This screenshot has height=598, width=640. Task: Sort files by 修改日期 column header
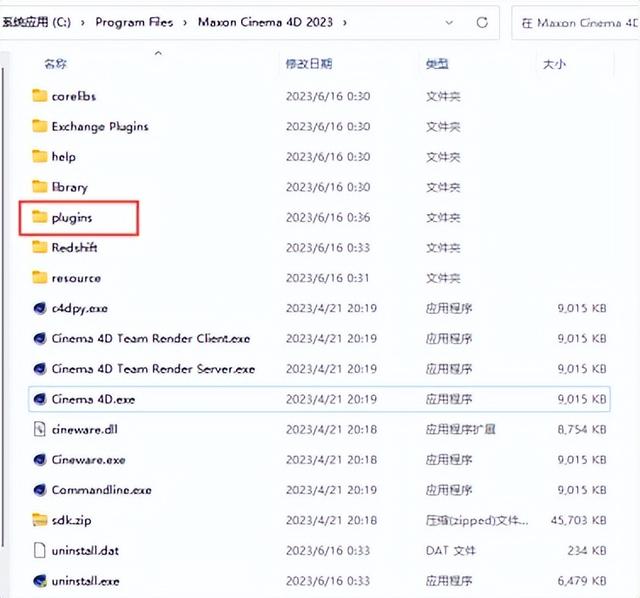point(309,64)
